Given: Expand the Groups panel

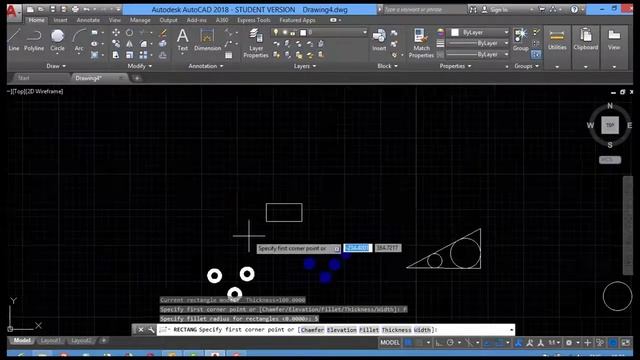Looking at the screenshot, I should point(527,66).
